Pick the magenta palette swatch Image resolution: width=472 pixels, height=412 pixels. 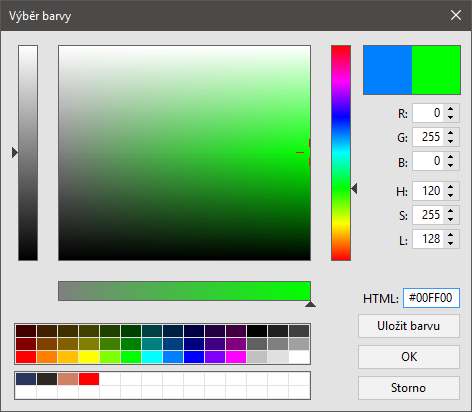236,357
